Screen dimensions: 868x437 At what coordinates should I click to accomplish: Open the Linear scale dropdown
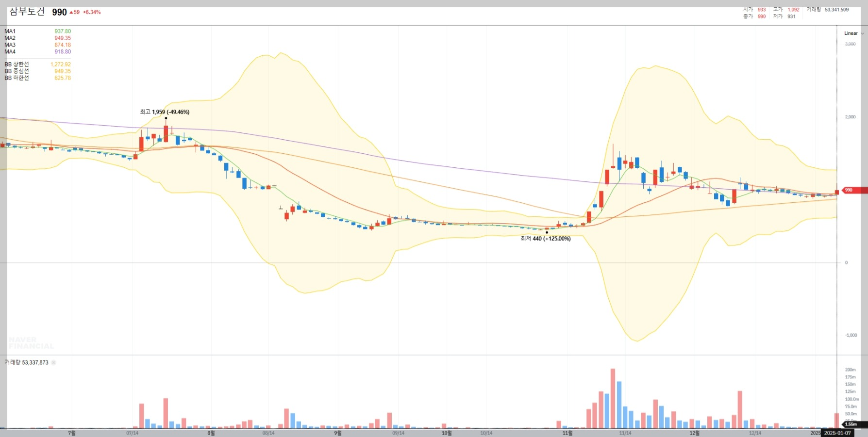tap(854, 33)
